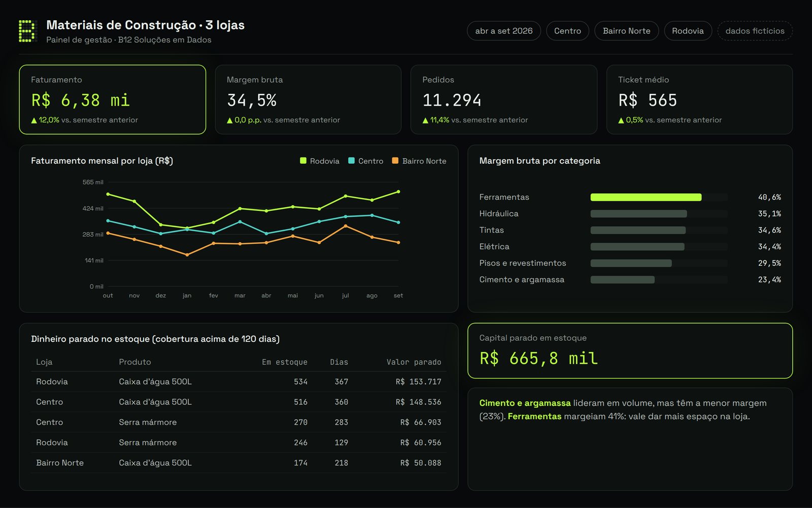Image resolution: width=812 pixels, height=508 pixels.
Task: Click the Dias column header
Action: click(339, 362)
